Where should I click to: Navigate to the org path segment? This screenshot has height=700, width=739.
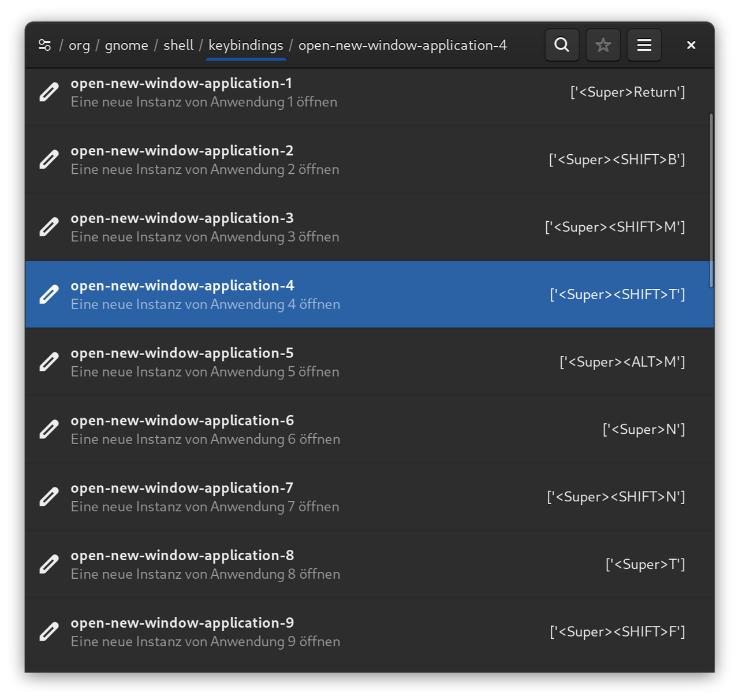[x=79, y=45]
